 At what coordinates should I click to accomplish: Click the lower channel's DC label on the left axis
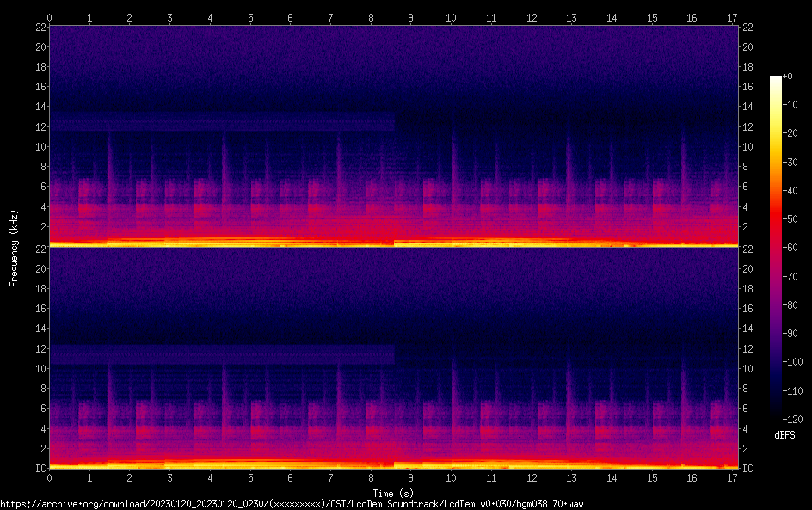pos(39,468)
